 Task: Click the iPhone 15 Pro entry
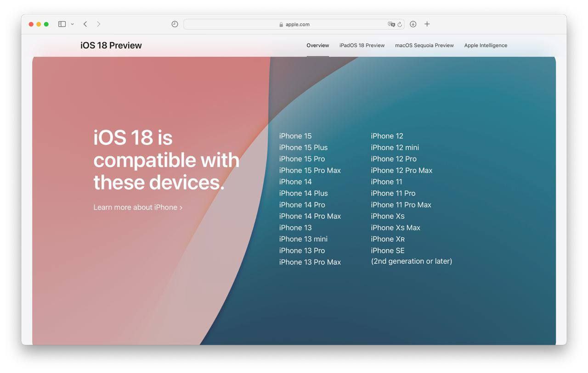click(x=302, y=159)
